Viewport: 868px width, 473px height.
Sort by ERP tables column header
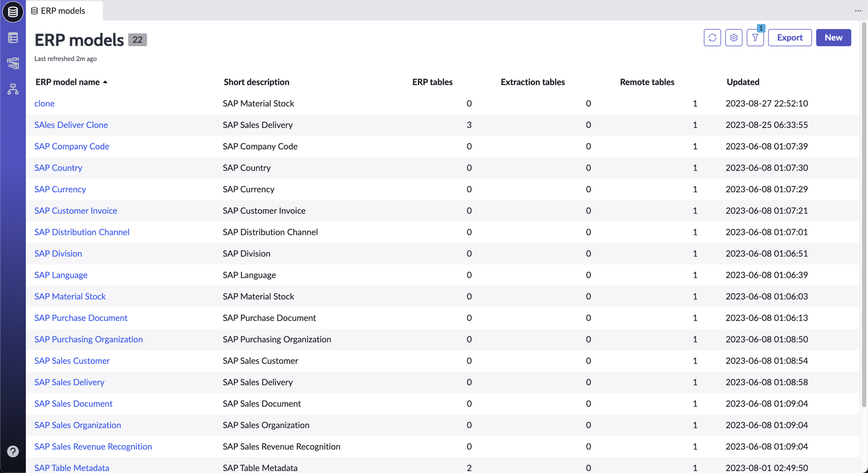coord(433,82)
